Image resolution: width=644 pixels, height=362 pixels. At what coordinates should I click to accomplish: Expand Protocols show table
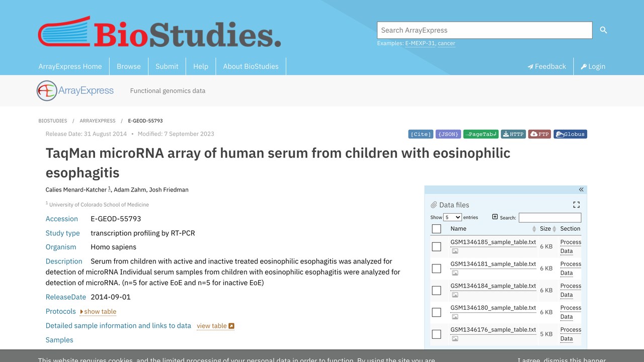click(98, 312)
